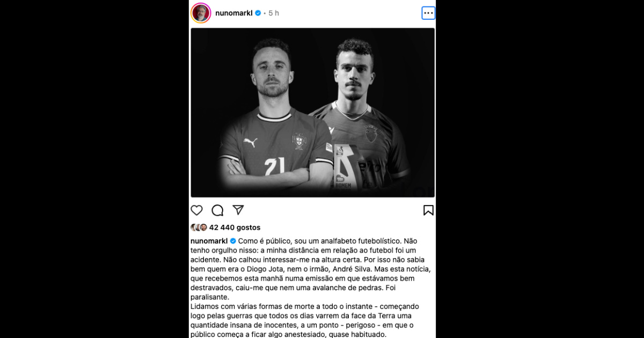The image size is (644, 338).
Task: Share post via paper plane icon
Action: [238, 210]
